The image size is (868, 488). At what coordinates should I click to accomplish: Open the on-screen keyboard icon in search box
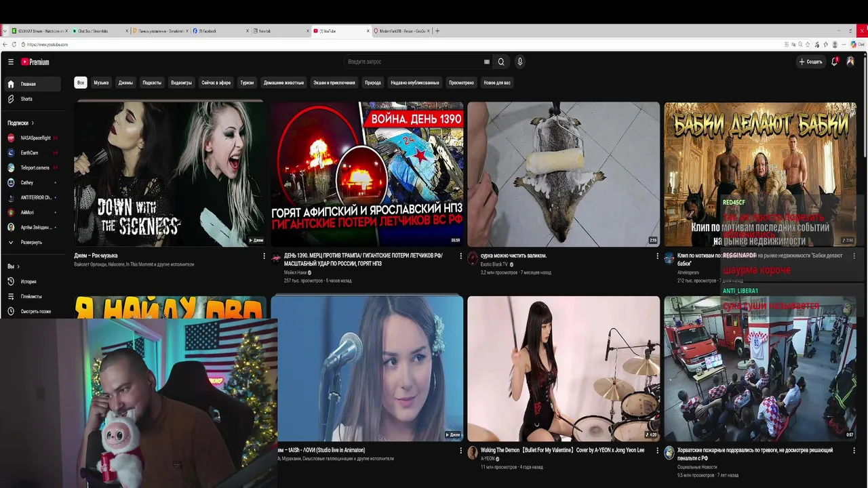487,62
